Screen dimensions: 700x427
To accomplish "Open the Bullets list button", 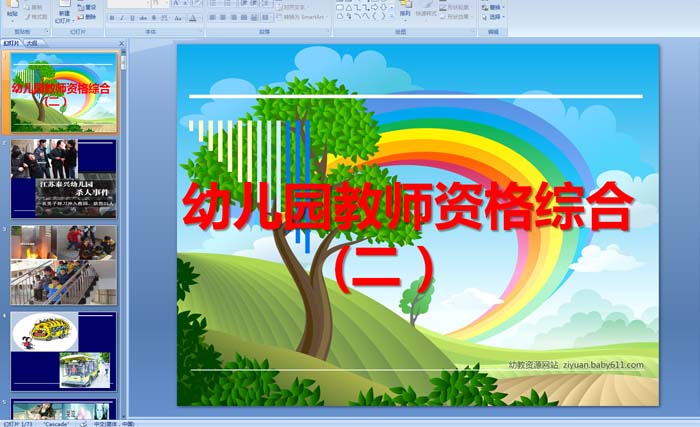I will pos(213,3).
